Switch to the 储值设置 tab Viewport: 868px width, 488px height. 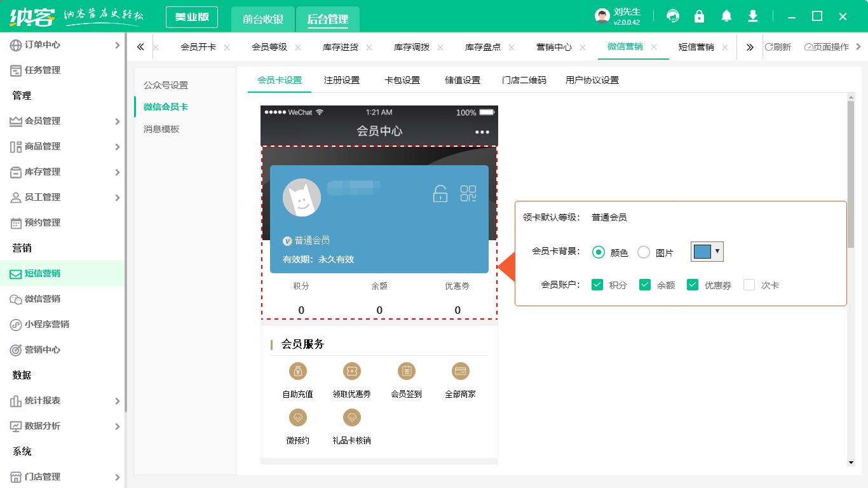coord(462,80)
